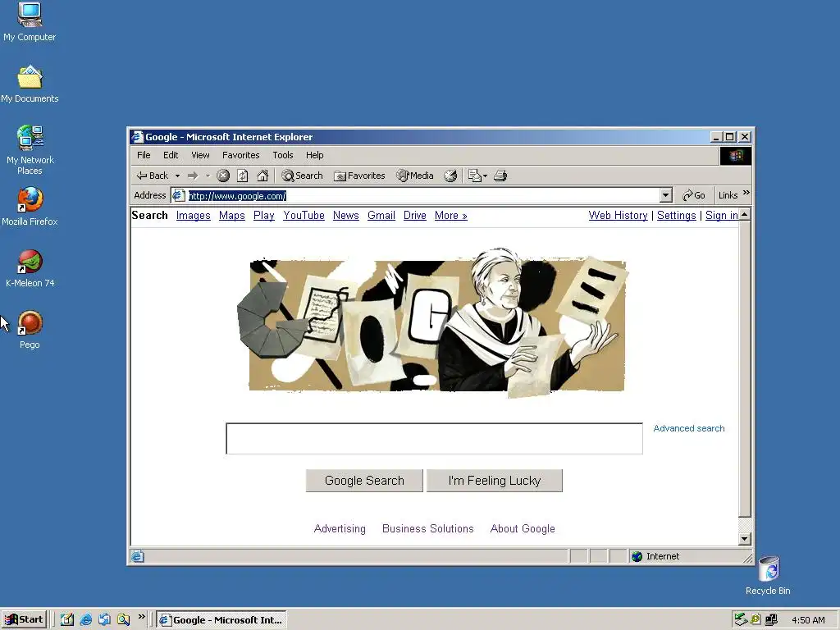This screenshot has width=840, height=630.
Task: Click the Google Search button
Action: coord(364,481)
